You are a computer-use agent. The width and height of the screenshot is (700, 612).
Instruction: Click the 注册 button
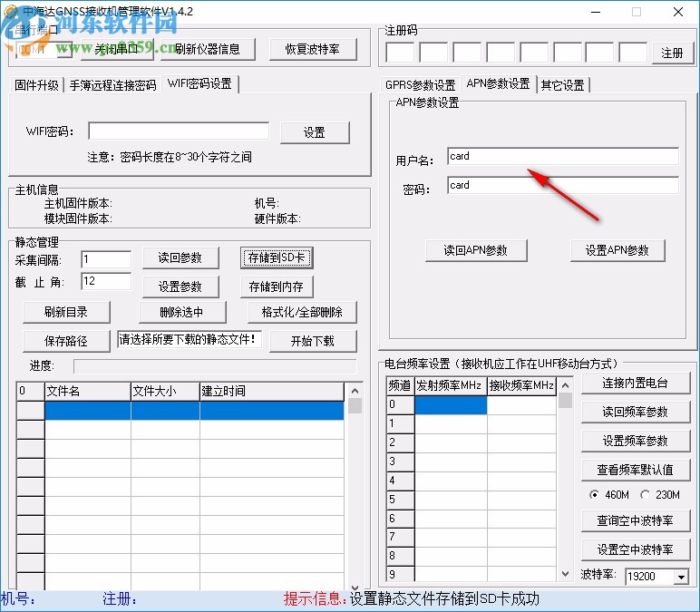672,53
